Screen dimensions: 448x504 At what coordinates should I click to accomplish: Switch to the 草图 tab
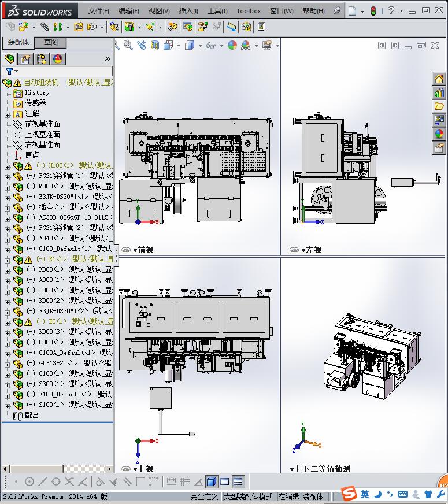50,42
